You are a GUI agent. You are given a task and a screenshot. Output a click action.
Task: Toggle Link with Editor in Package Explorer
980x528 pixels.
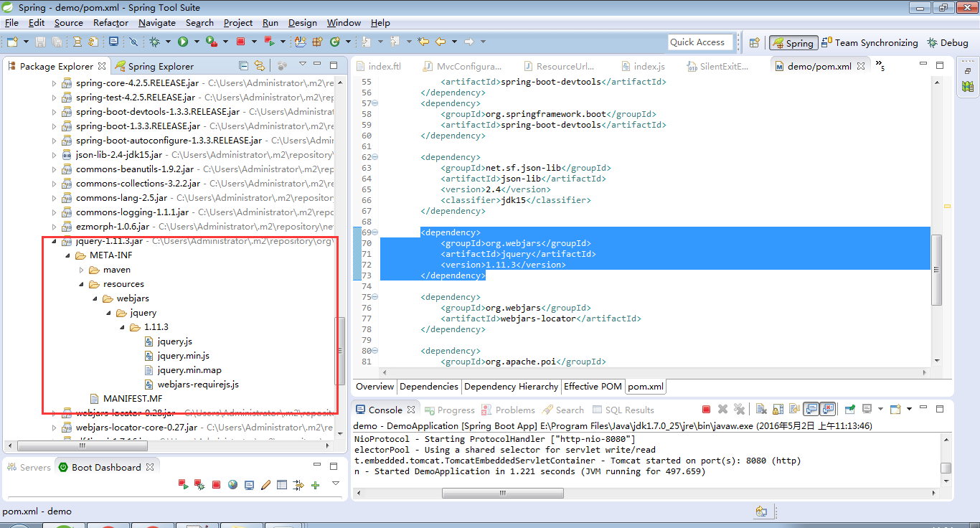click(x=260, y=65)
